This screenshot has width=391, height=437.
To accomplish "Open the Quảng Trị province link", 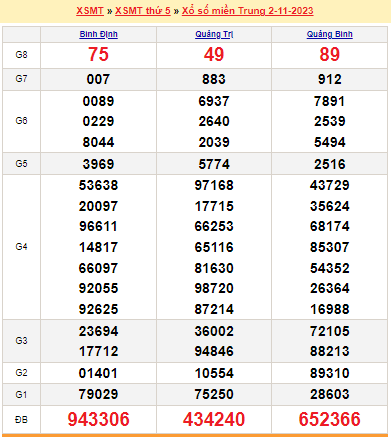I will 214,34.
